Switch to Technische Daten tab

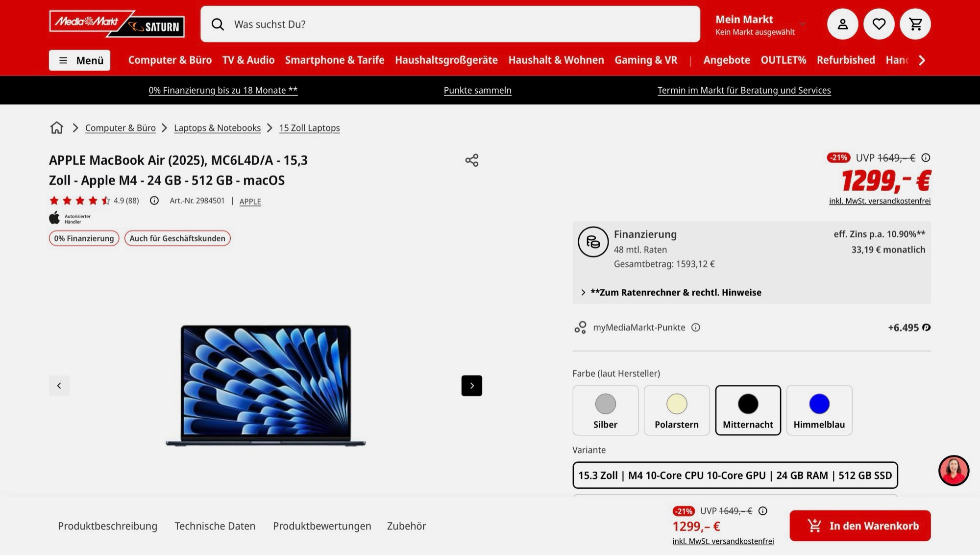(x=215, y=526)
